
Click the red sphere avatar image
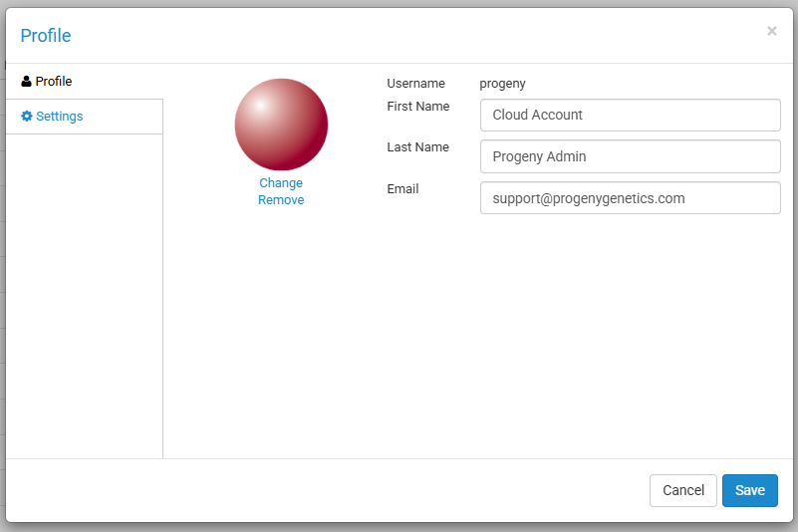click(x=281, y=125)
